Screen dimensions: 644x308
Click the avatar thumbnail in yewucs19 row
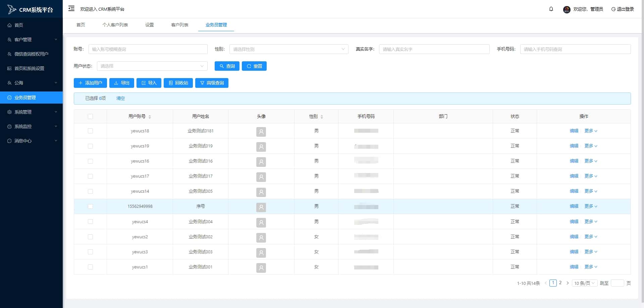(x=261, y=147)
